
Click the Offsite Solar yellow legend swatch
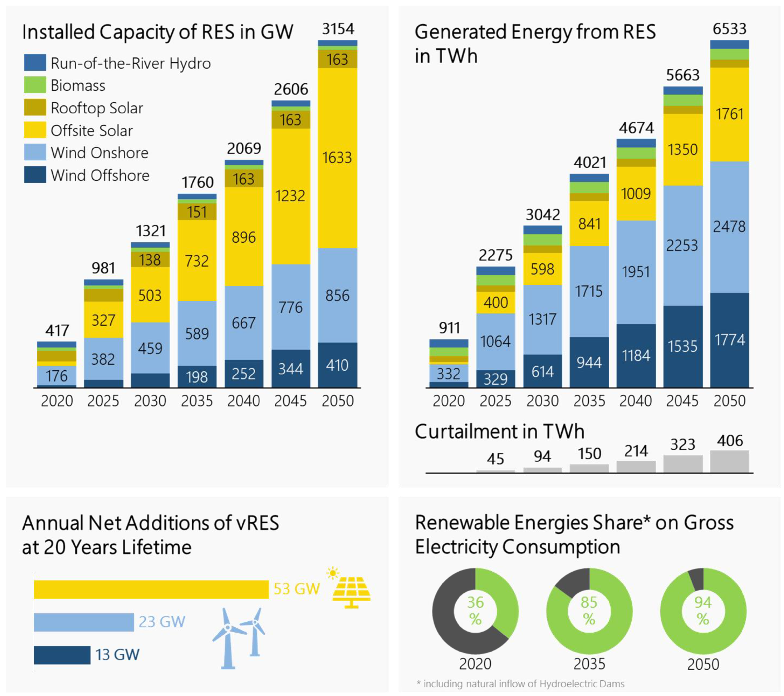pos(35,130)
